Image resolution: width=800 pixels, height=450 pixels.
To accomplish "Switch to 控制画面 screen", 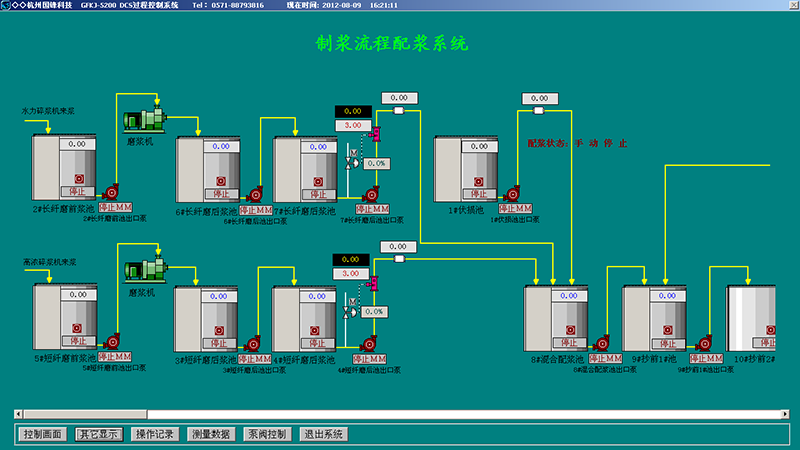I will tap(43, 434).
